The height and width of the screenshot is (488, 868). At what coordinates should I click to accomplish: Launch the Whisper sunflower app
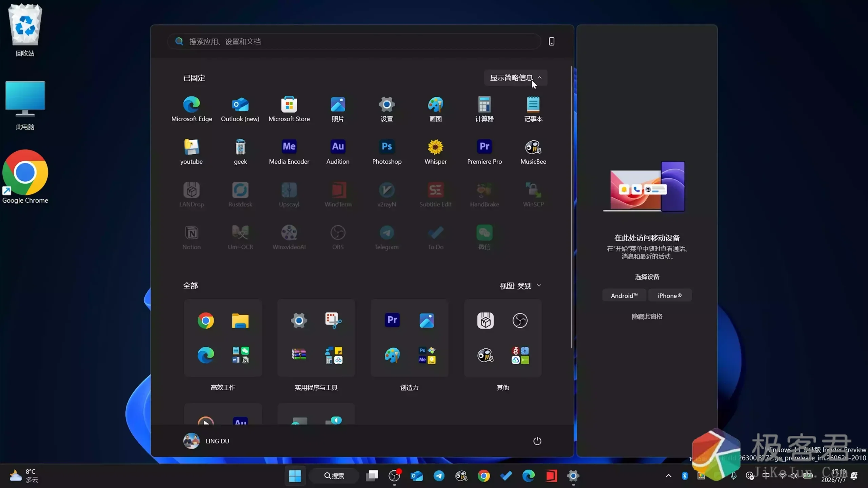point(435,152)
